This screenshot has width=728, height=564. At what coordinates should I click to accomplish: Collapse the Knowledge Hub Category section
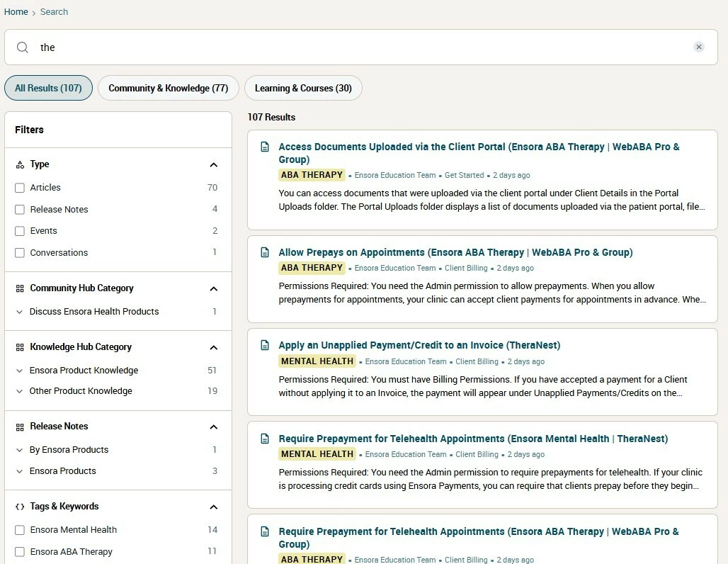click(214, 347)
